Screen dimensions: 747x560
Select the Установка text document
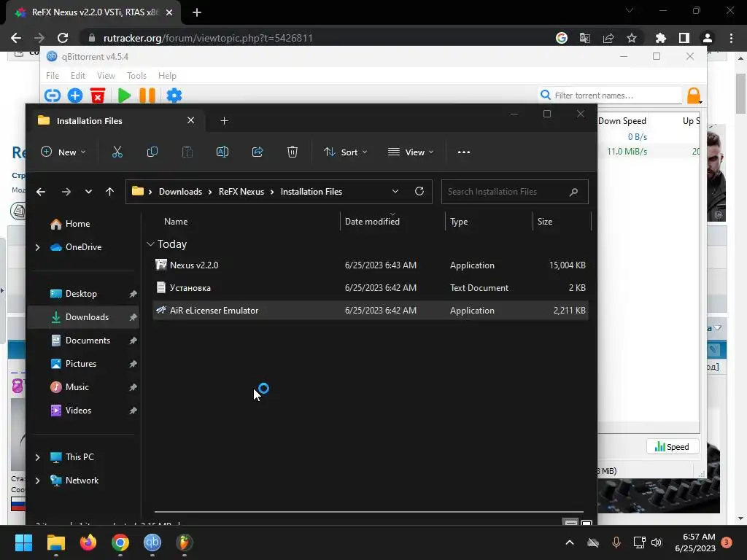point(371,287)
